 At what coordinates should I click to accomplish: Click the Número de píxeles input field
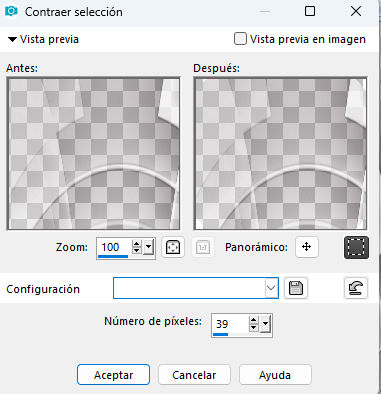[x=230, y=324]
